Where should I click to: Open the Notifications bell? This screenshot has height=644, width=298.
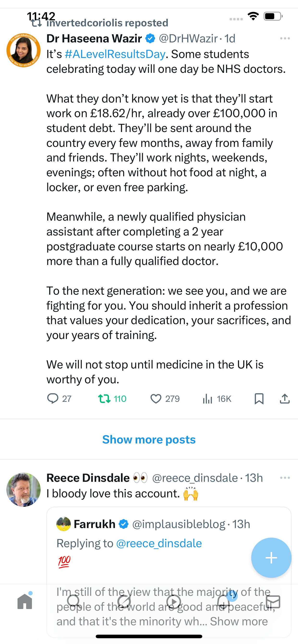coord(223,602)
